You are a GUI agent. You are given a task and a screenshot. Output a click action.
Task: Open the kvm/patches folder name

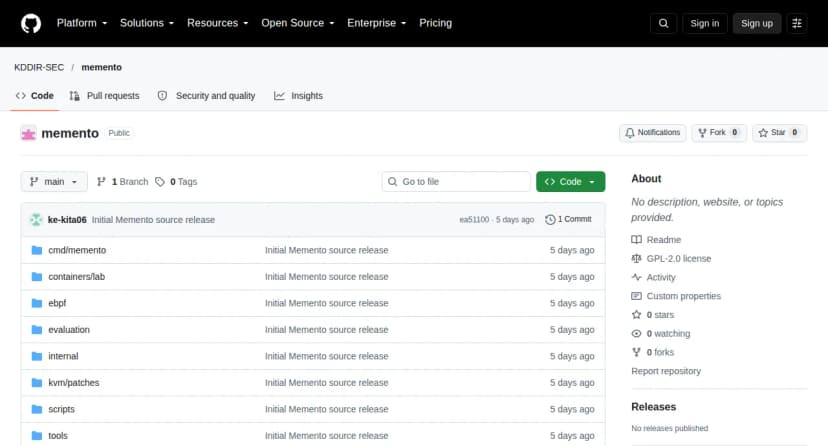74,383
